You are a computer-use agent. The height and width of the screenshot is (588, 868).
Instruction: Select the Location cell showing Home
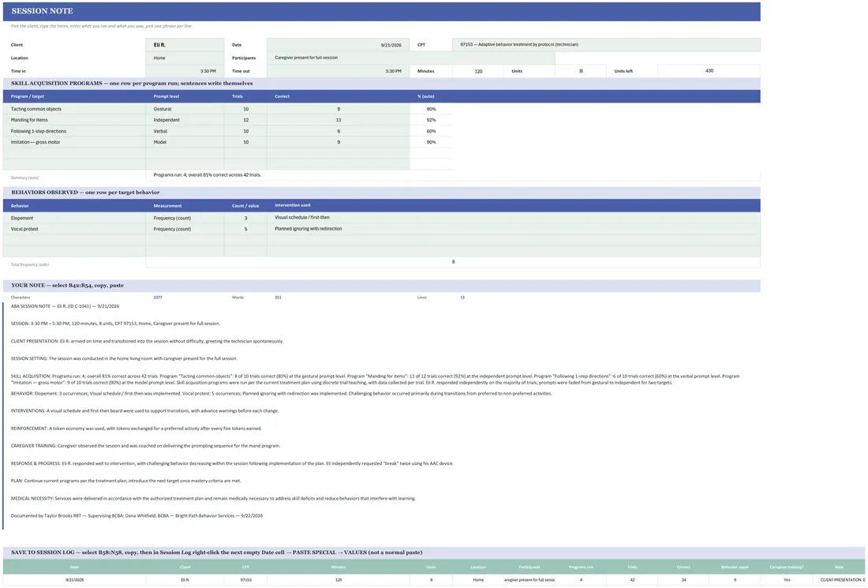(185, 58)
